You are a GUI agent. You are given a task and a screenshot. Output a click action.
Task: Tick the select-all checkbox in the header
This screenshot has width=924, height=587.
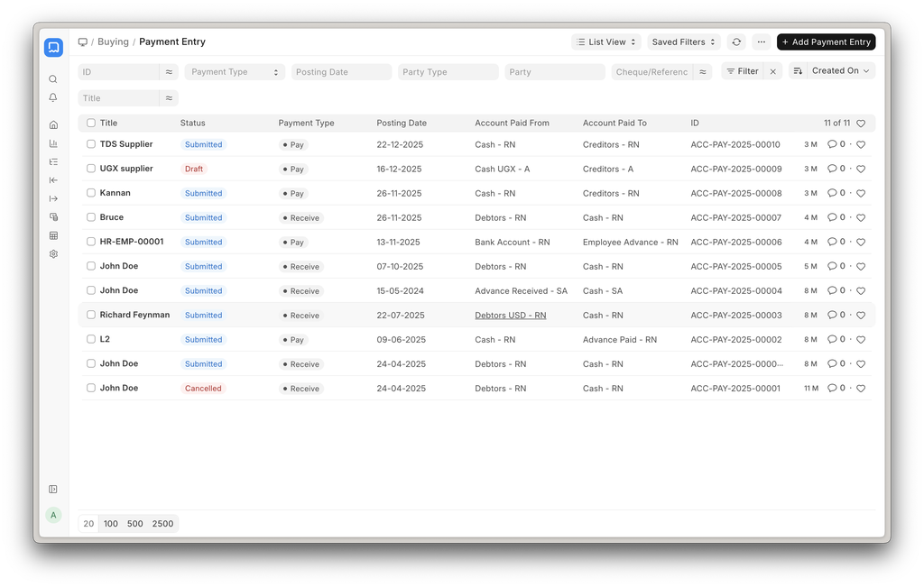[91, 124]
